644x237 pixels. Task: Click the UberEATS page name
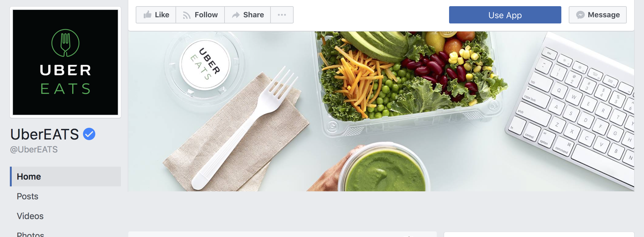click(x=45, y=134)
